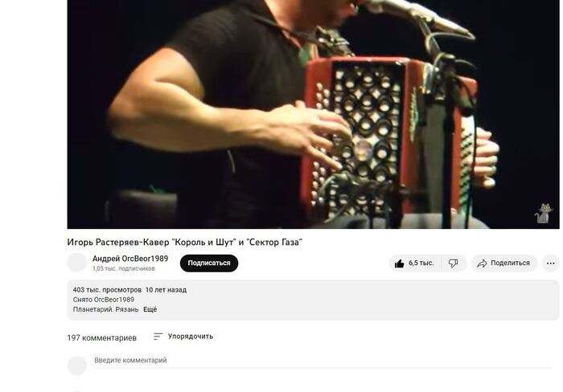Click the video title Игорь Растеряев-Кавер
Screen dimensions: 563x392
[x=184, y=243]
